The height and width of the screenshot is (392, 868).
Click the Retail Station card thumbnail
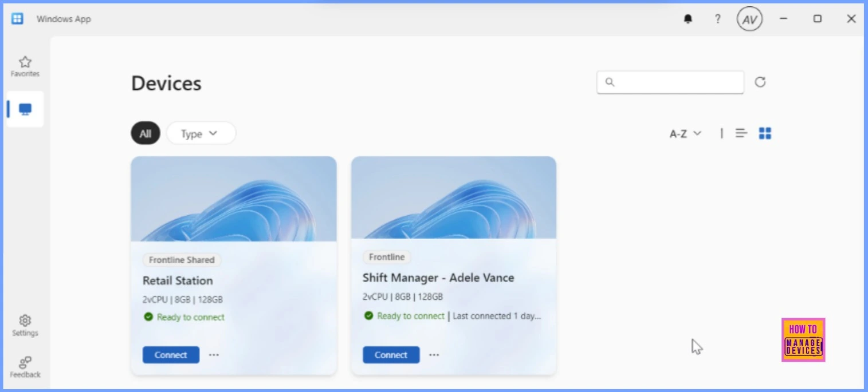pyautogui.click(x=234, y=198)
